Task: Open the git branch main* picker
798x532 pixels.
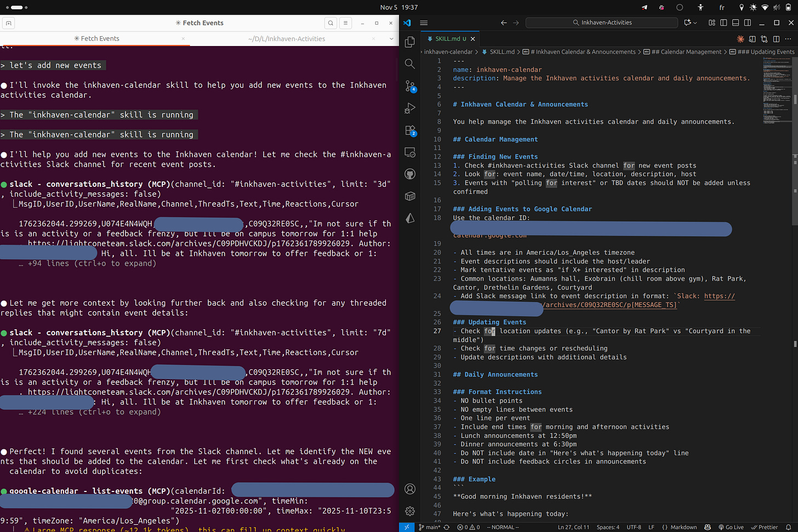Action: point(429,527)
